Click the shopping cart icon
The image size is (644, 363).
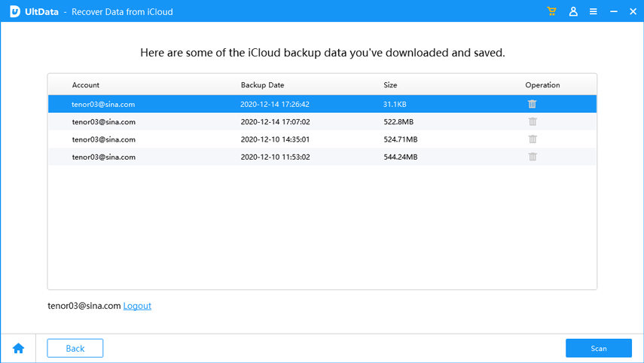(552, 11)
